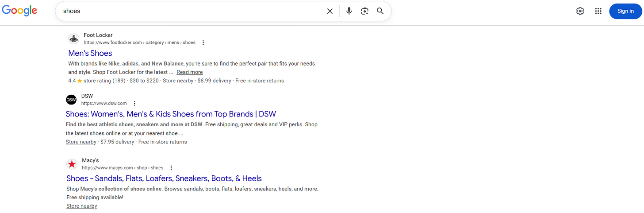The height and width of the screenshot is (213, 644).
Task: Click the 4.4 store rating star
Action: point(80,81)
